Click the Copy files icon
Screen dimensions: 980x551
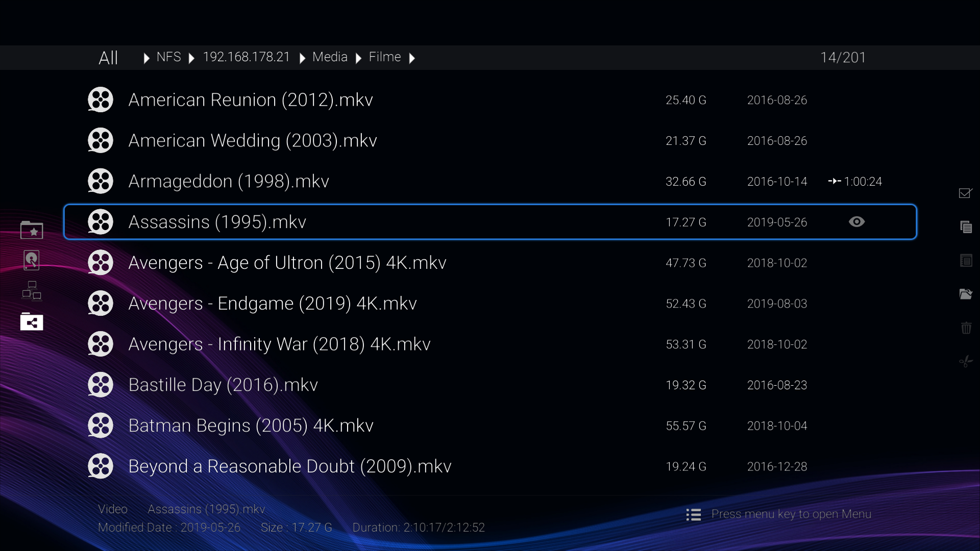(966, 227)
